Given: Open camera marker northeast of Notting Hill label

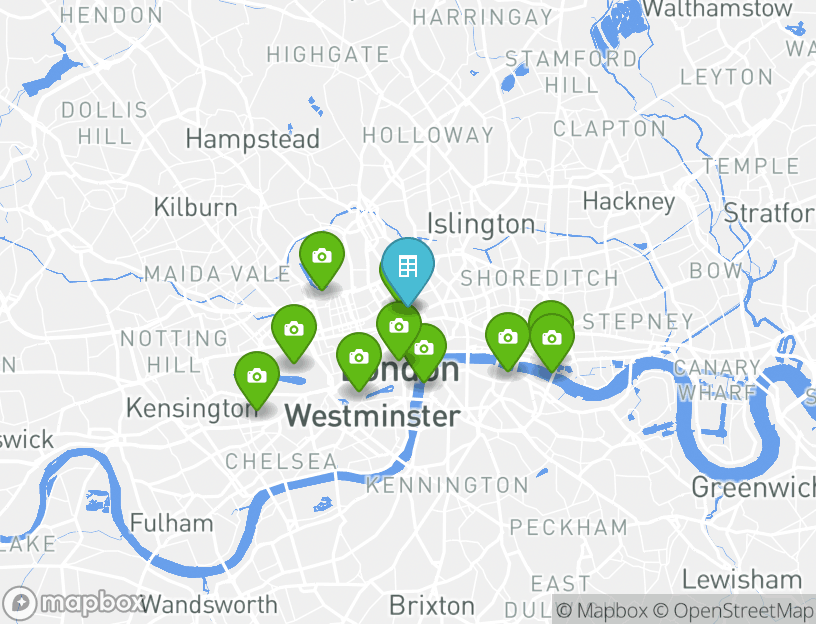Looking at the screenshot, I should click(x=294, y=330).
